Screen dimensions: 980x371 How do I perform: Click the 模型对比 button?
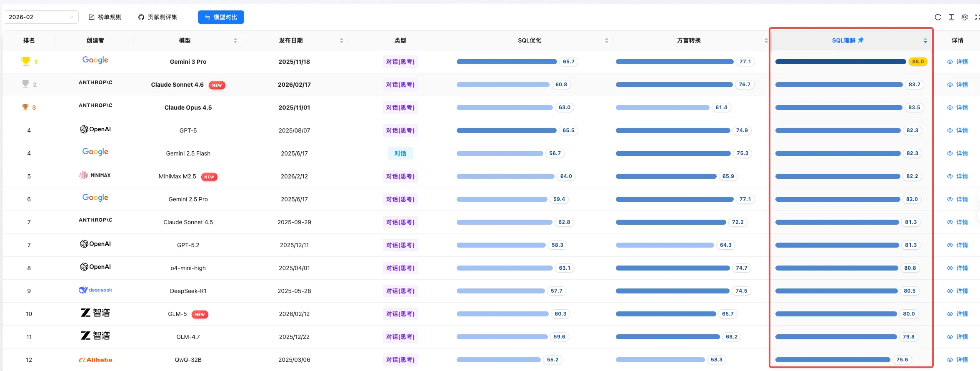221,17
